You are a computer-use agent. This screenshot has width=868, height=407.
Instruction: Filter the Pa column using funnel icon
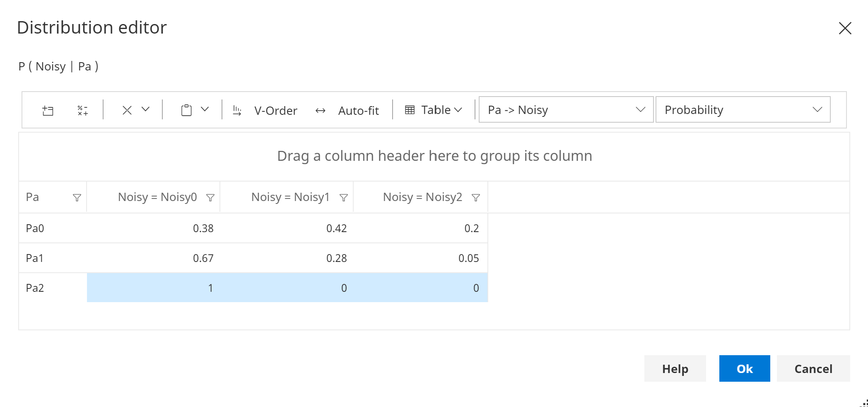77,198
